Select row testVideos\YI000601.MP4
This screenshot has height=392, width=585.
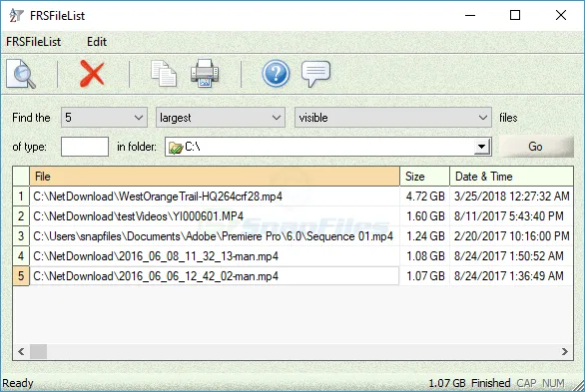click(215, 216)
